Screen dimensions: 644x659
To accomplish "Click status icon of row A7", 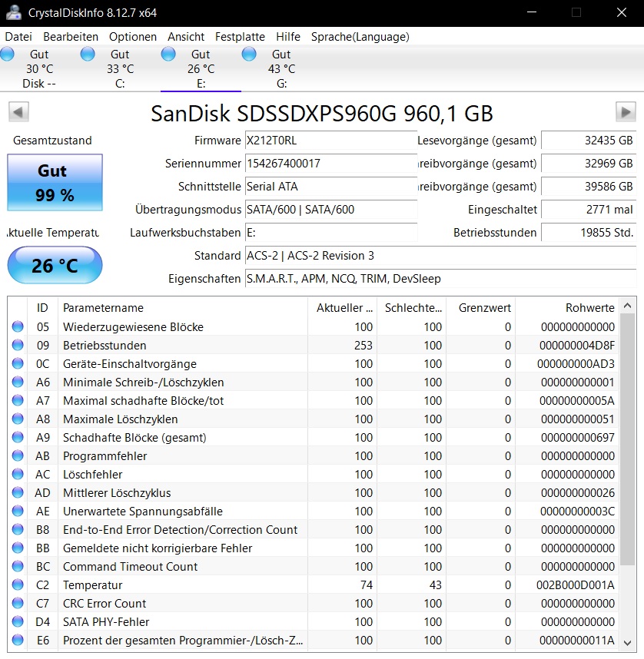I will [x=18, y=400].
